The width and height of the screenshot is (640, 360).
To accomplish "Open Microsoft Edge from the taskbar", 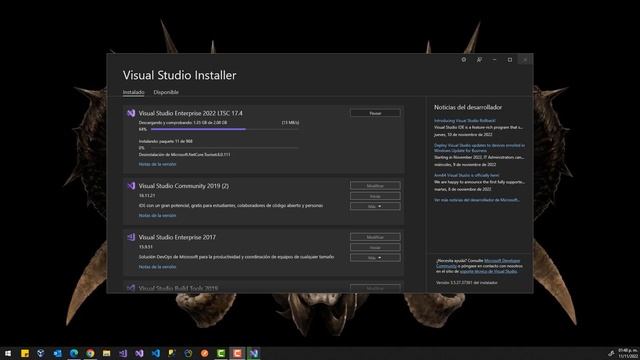I will point(74,353).
